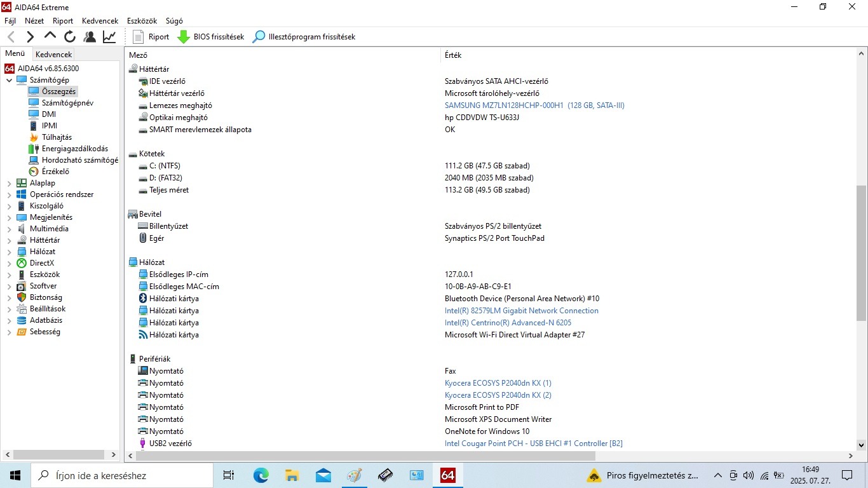Open the Mail app from the taskbar

point(323,475)
